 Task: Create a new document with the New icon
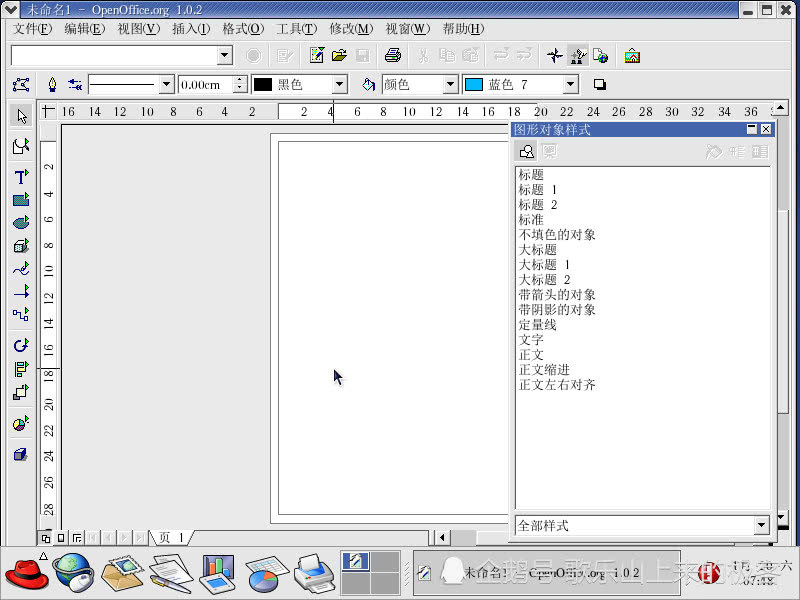point(317,55)
